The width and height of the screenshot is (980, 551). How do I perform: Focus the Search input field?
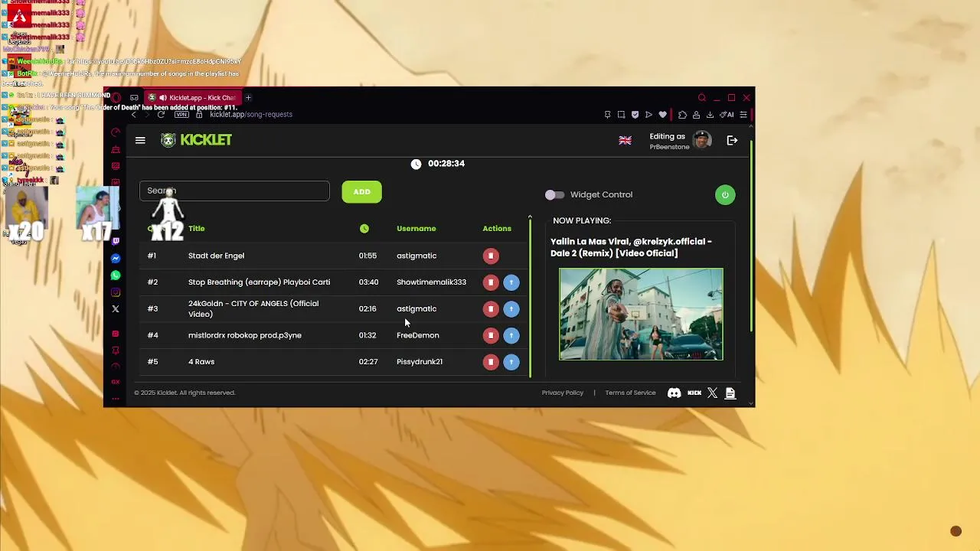[x=234, y=191]
